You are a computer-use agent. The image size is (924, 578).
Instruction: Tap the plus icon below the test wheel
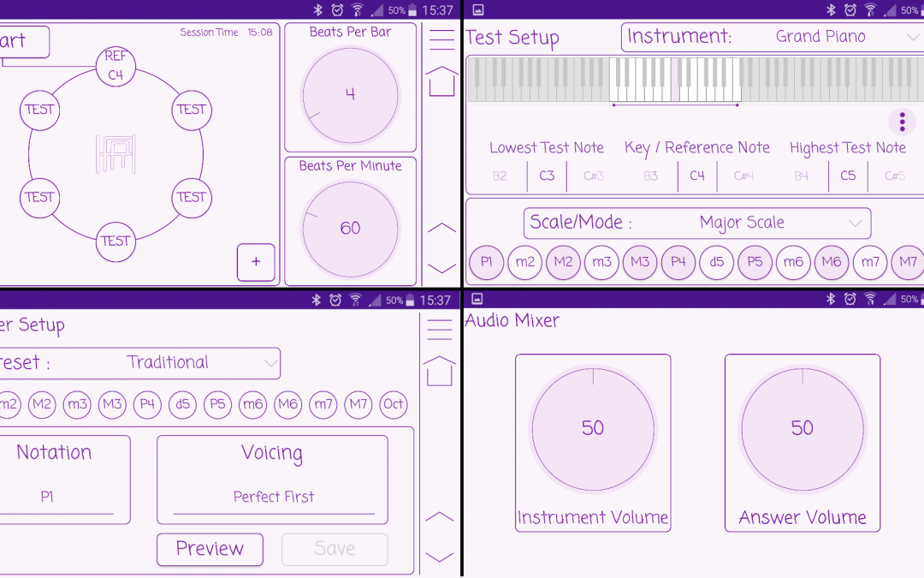pos(256,263)
